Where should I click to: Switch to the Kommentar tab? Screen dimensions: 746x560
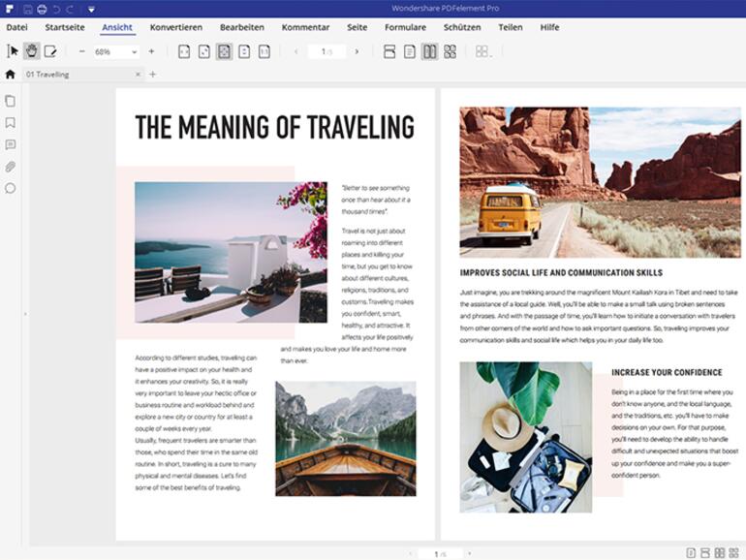point(305,27)
